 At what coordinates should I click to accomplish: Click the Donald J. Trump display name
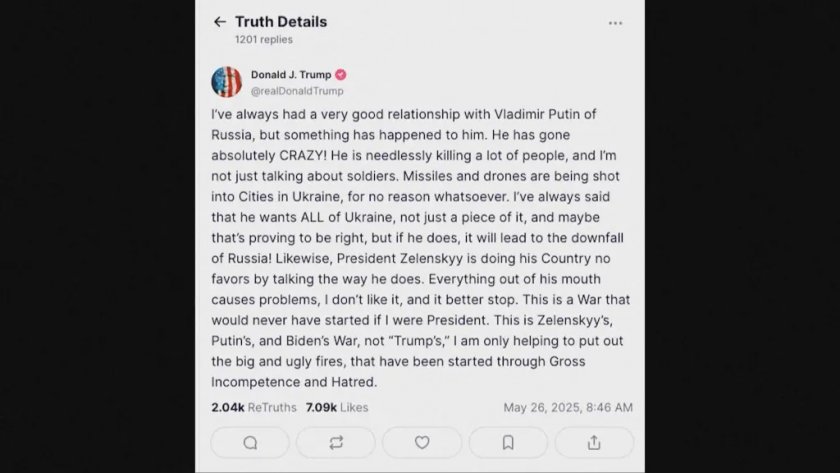click(291, 75)
